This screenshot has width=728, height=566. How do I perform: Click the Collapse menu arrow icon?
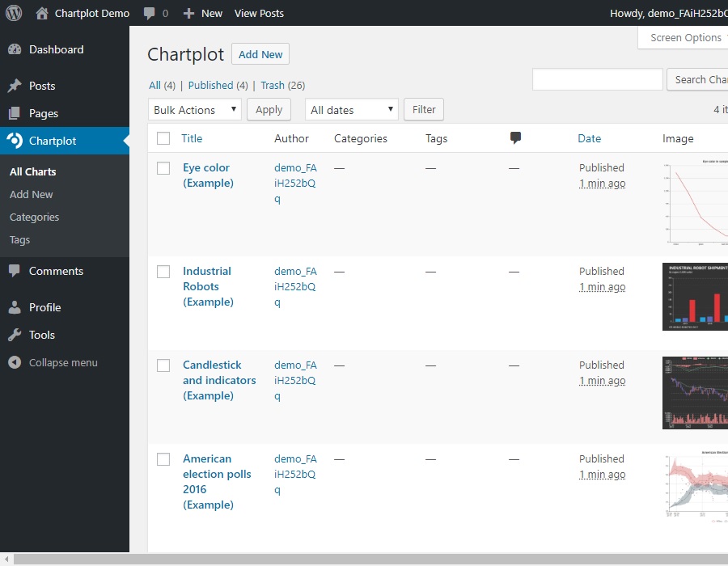click(x=15, y=362)
